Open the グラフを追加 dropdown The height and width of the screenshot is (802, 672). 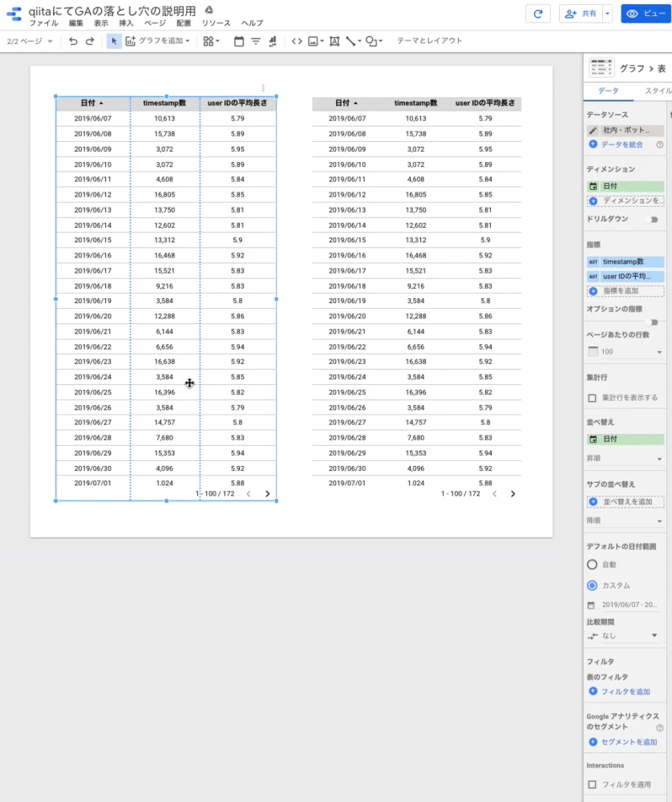tap(158, 41)
